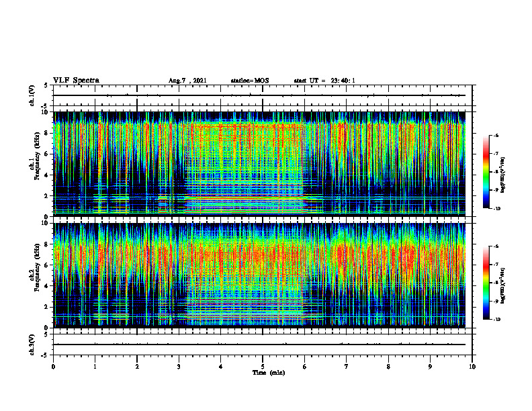This screenshot has height=411, width=532.
Task: Click the ch.2 colorbar "-7" tick label
Action: click(x=496, y=265)
